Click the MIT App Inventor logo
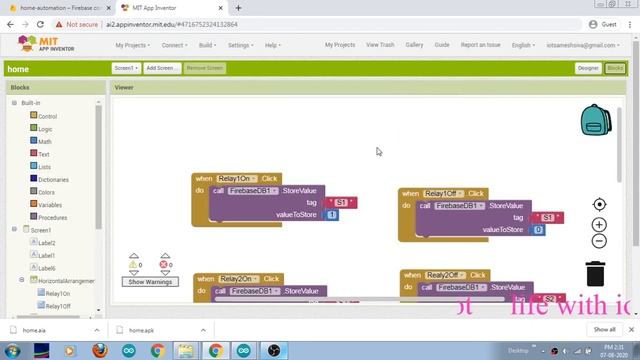This screenshot has width=640, height=360. point(46,44)
